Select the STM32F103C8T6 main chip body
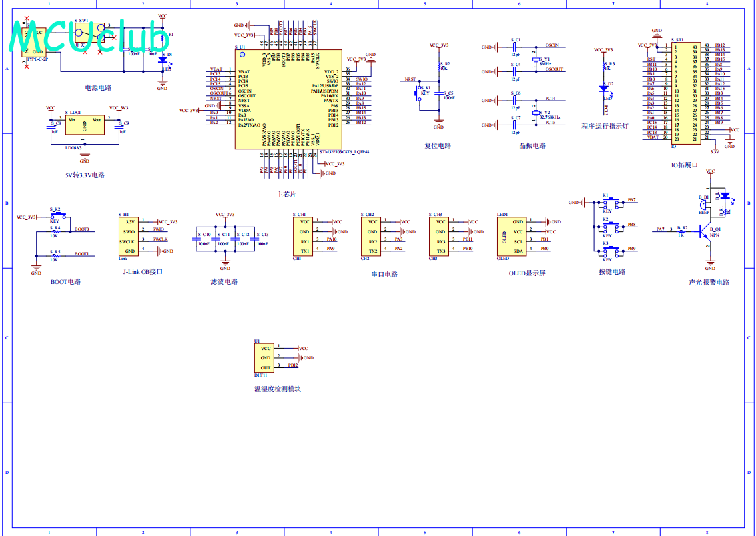The image size is (756, 536). (288, 99)
